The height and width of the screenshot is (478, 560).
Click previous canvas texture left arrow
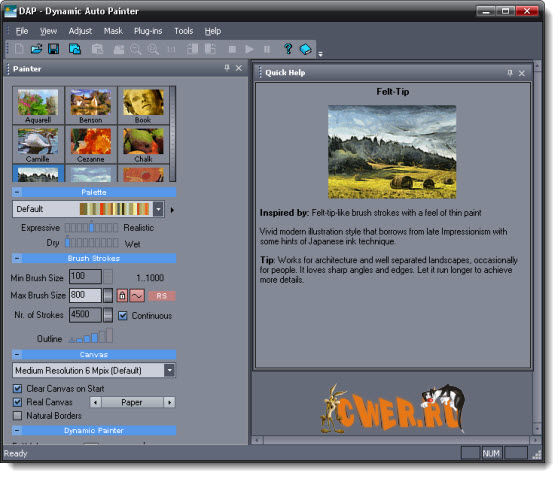95,402
